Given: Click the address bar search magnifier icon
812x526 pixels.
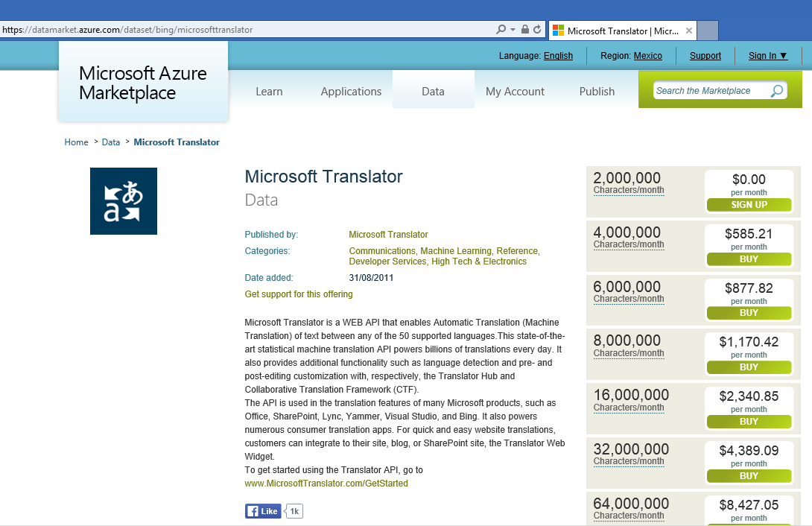Looking at the screenshot, I should 501,30.
